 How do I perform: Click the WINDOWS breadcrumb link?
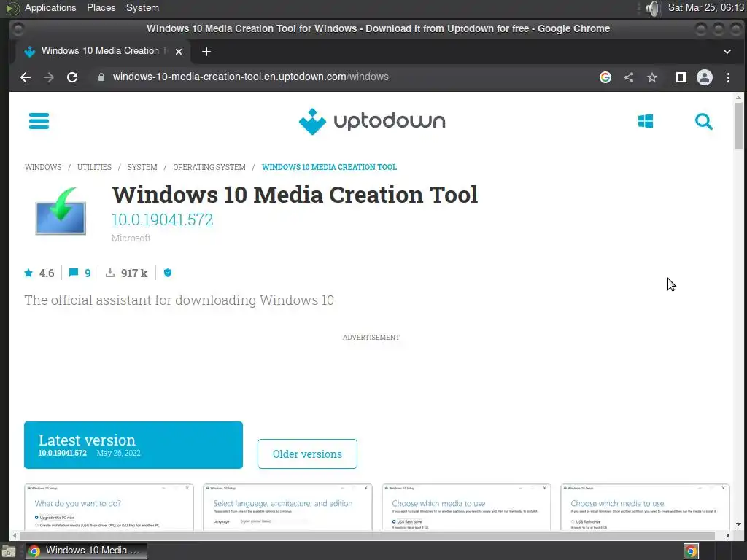coord(43,167)
